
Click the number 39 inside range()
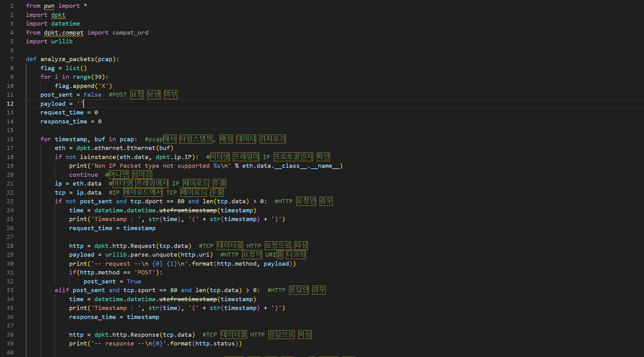pos(98,77)
